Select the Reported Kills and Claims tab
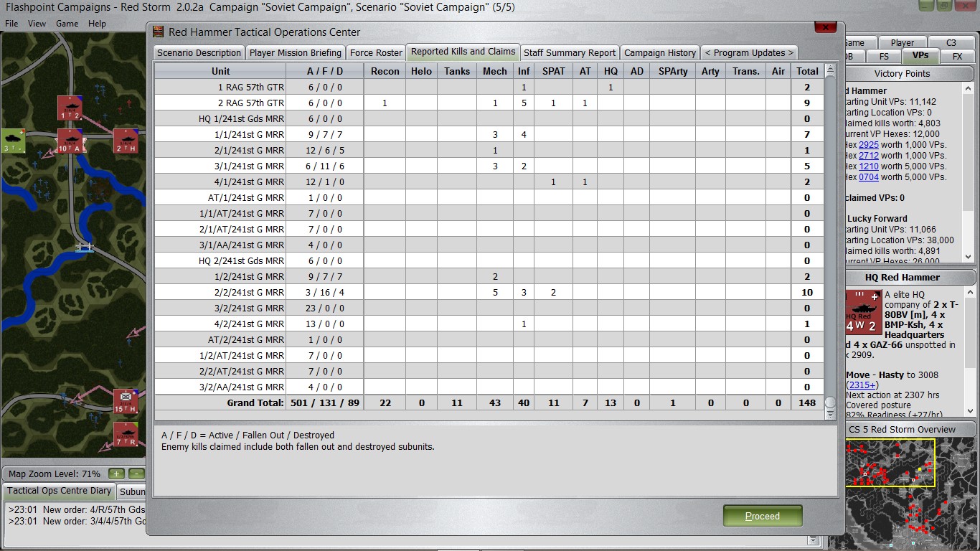Image resolution: width=980 pixels, height=551 pixels. 463,52
